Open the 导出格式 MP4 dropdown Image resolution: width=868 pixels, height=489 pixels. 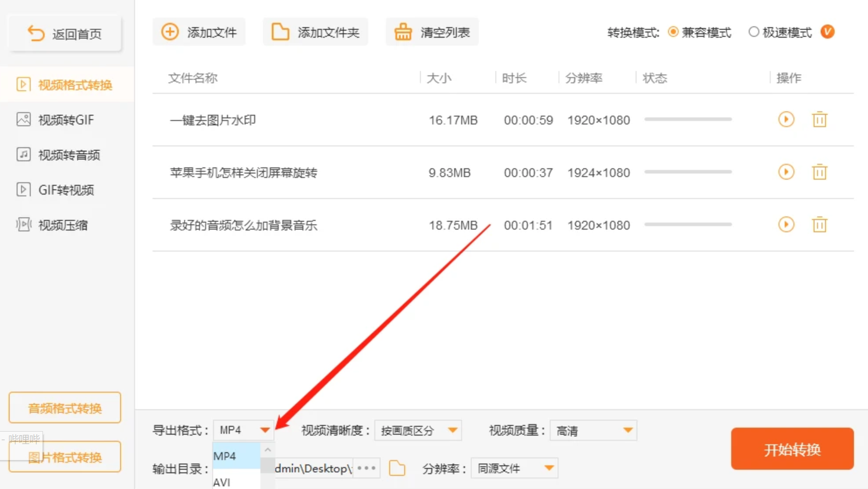pyautogui.click(x=243, y=430)
